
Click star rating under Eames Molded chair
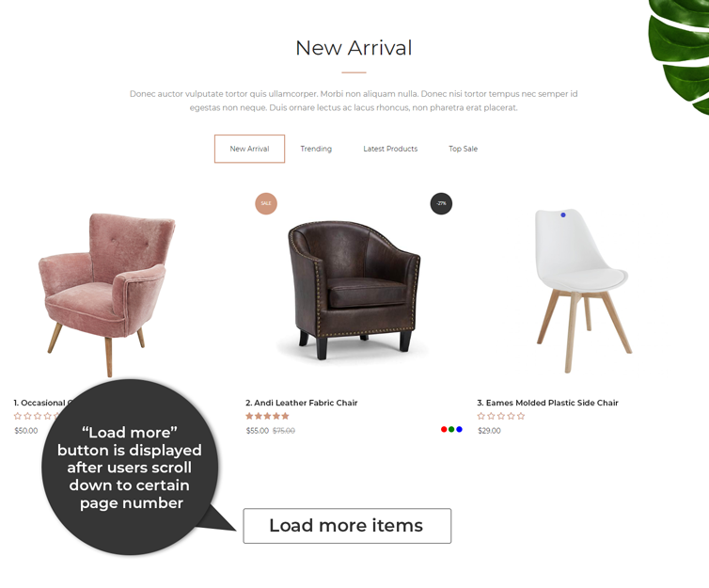click(501, 416)
